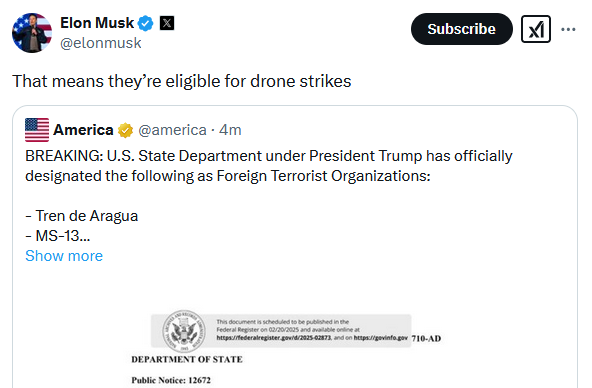Viewport: 592px width, 388px height.
Task: Open the America display name link
Action: (x=83, y=130)
